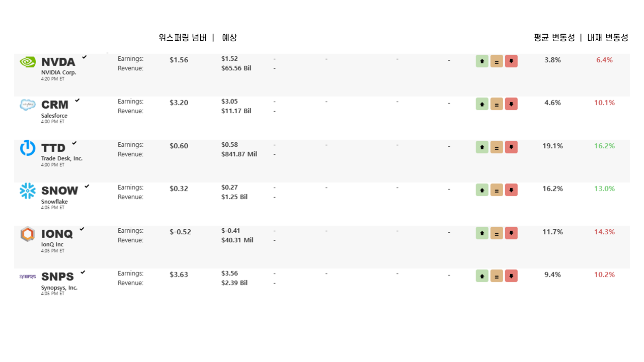Click the Trade Desk power logo

tap(28, 148)
